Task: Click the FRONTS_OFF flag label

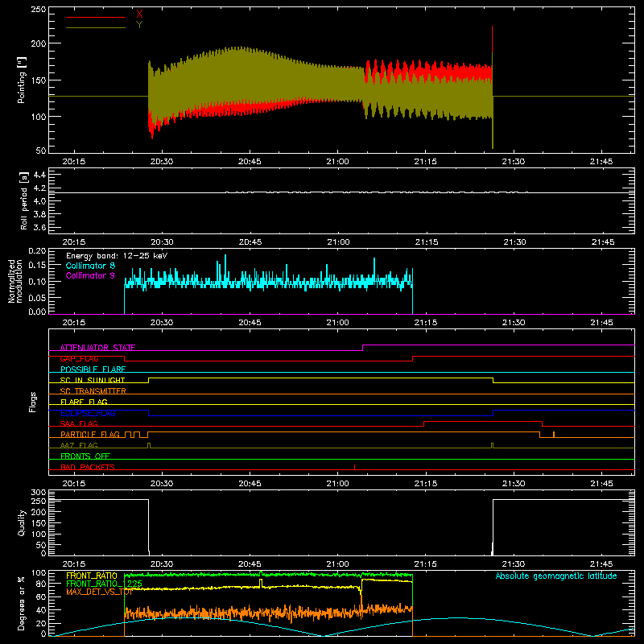Action: (85, 456)
